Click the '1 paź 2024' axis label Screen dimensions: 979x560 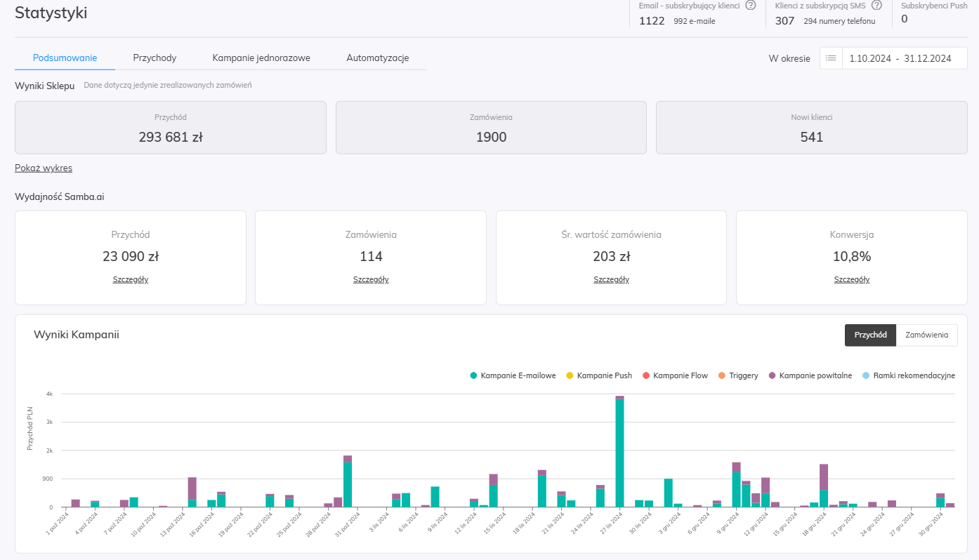[59, 524]
